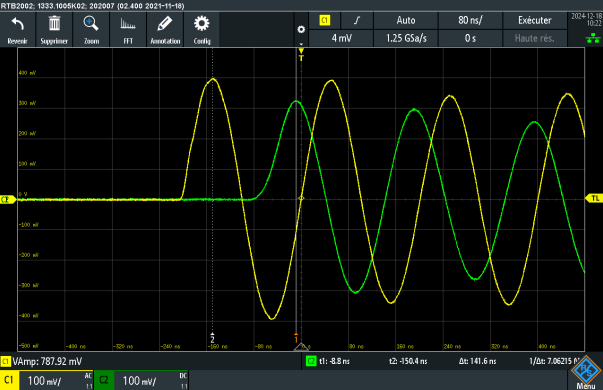Viewport: 603px width, 390px height.
Task: Select channel C1 yellow button
Action: [9, 380]
